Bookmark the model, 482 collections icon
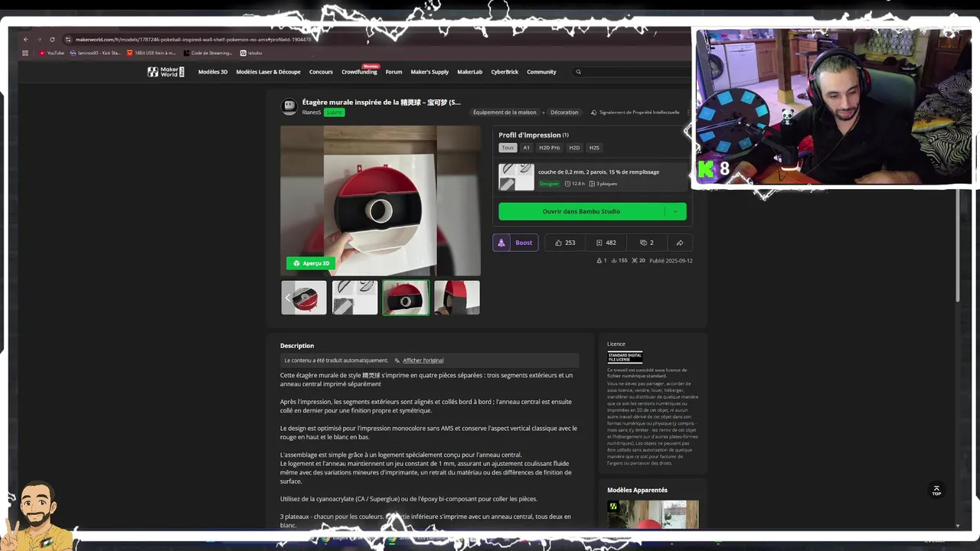Viewport: 980px width, 551px height. point(606,243)
